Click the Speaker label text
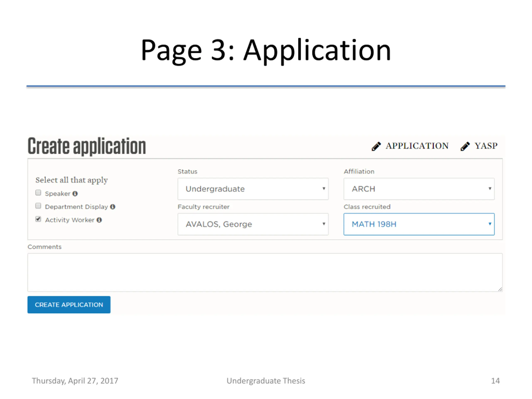532x399 pixels. (58, 194)
